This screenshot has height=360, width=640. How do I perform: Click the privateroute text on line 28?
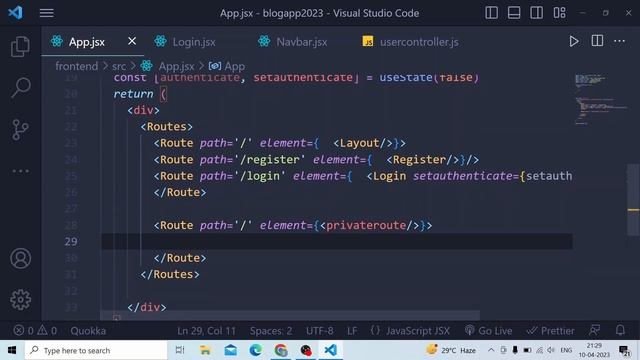pyautogui.click(x=366, y=225)
